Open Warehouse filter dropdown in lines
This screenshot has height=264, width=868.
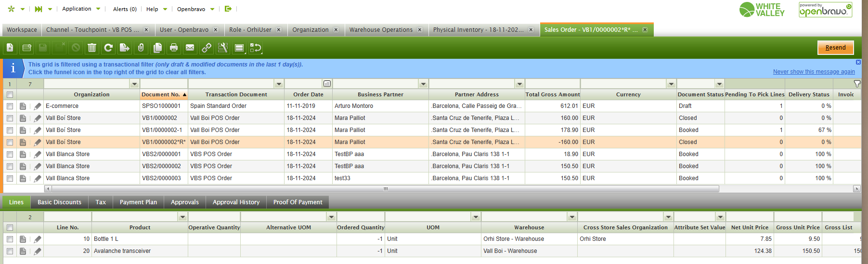point(572,217)
